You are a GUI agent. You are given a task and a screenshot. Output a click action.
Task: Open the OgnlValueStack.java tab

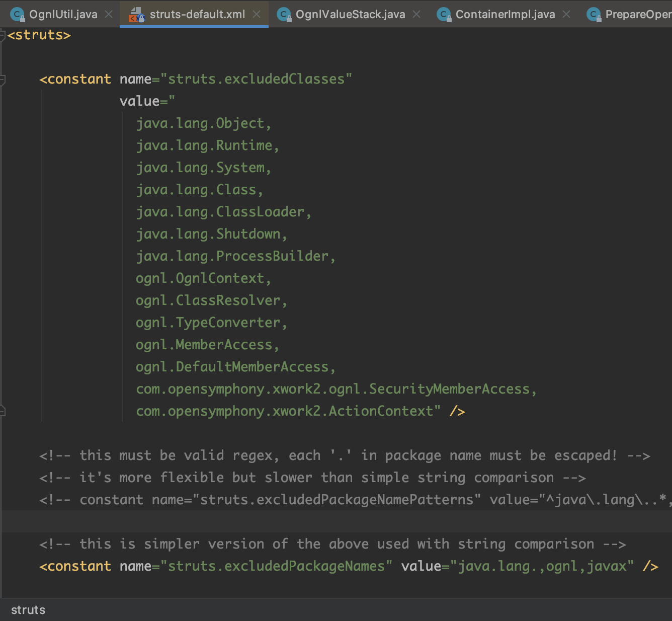tap(350, 14)
